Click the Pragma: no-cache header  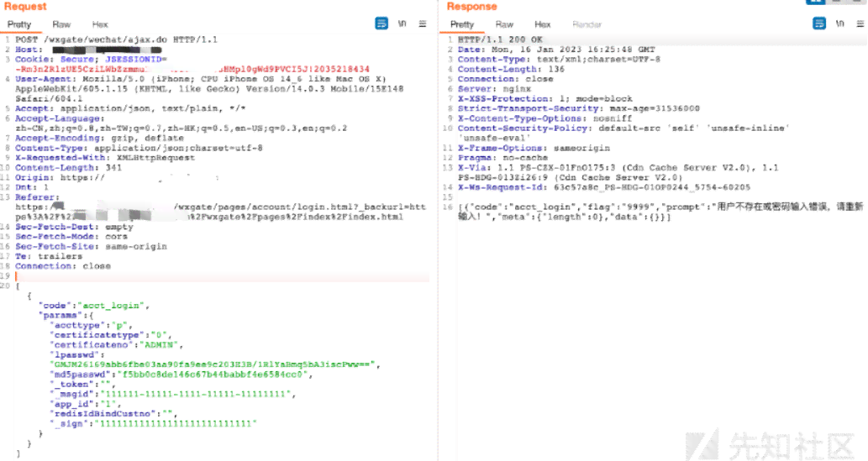tap(502, 158)
